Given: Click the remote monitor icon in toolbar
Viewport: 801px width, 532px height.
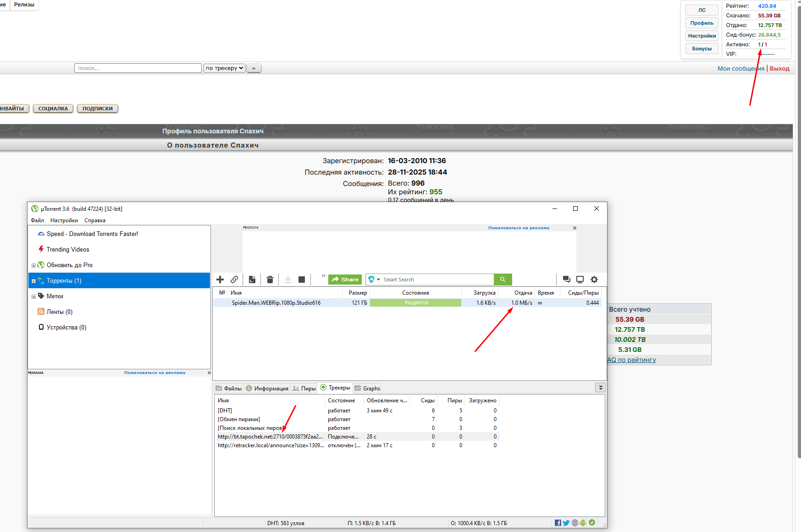Looking at the screenshot, I should click(580, 280).
